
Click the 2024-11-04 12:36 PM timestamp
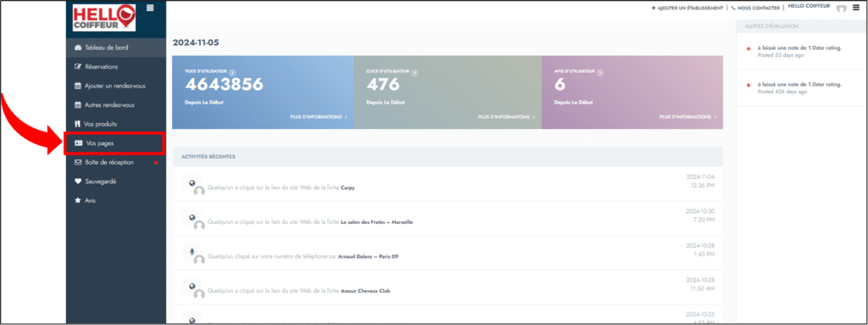click(700, 181)
